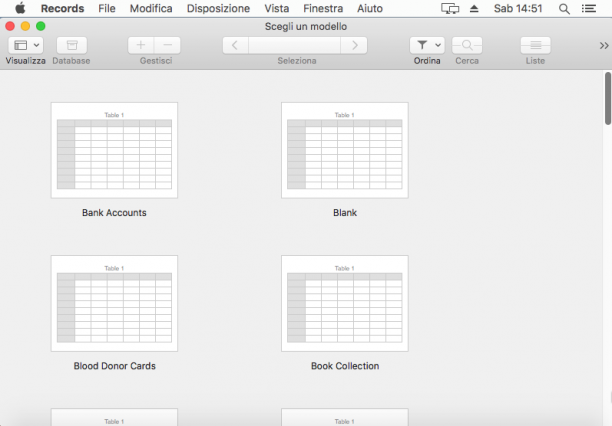Click the eject icon in menu bar
This screenshot has width=612, height=426.
point(474,8)
